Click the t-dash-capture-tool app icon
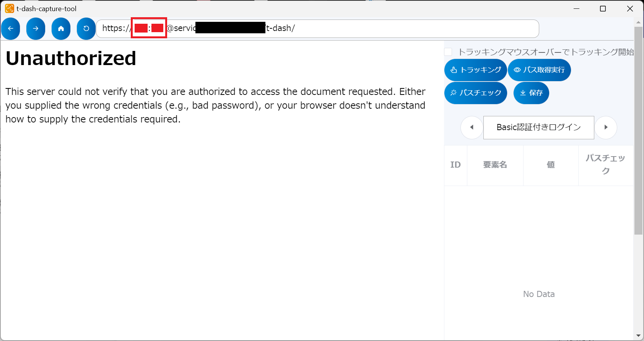 pyautogui.click(x=10, y=8)
